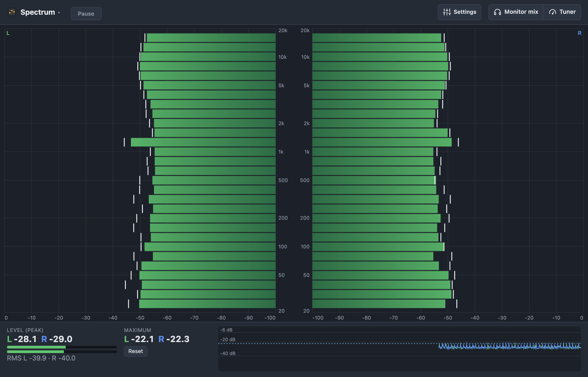Click the left channel L label

tap(8, 33)
